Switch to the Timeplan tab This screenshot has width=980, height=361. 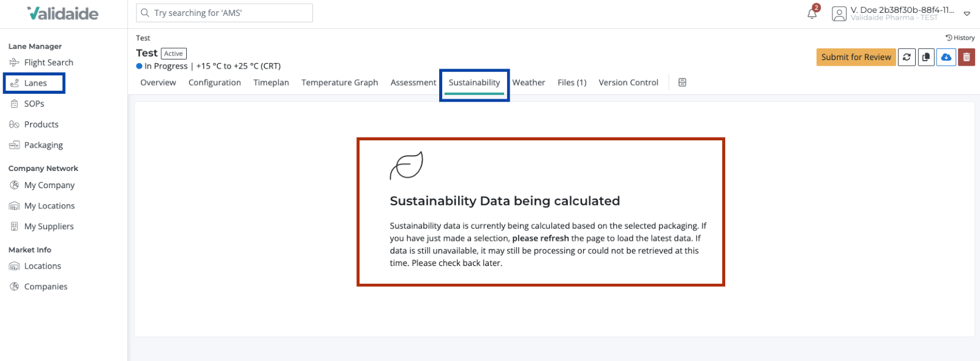pos(271,83)
